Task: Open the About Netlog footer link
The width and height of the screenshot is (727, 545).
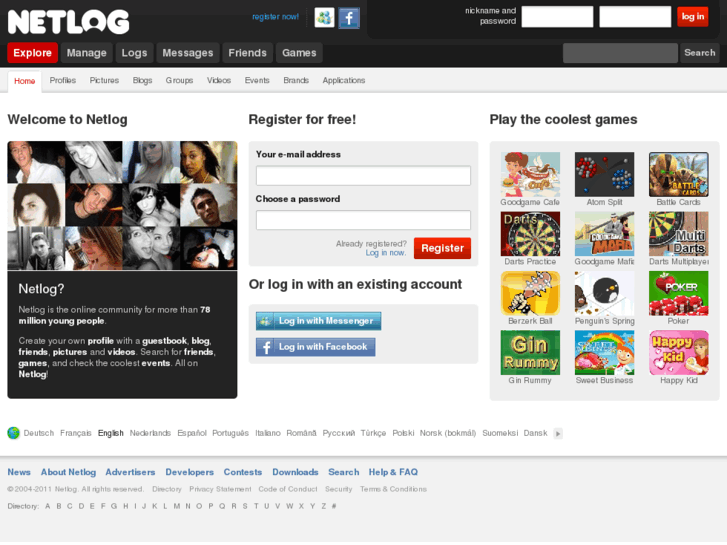Action: (69, 472)
